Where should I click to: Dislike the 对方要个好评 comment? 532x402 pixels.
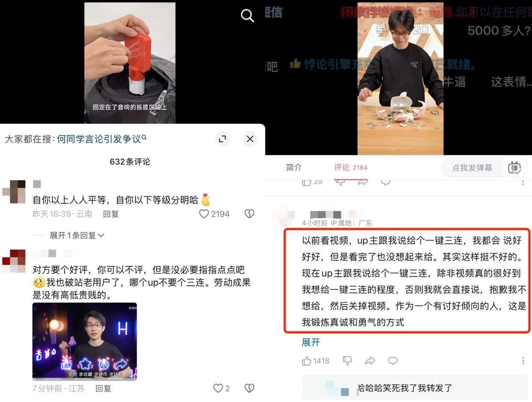coord(249,388)
